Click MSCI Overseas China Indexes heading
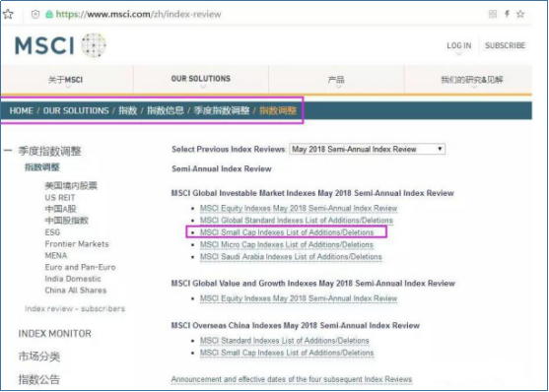The height and width of the screenshot is (392, 549). point(295,325)
